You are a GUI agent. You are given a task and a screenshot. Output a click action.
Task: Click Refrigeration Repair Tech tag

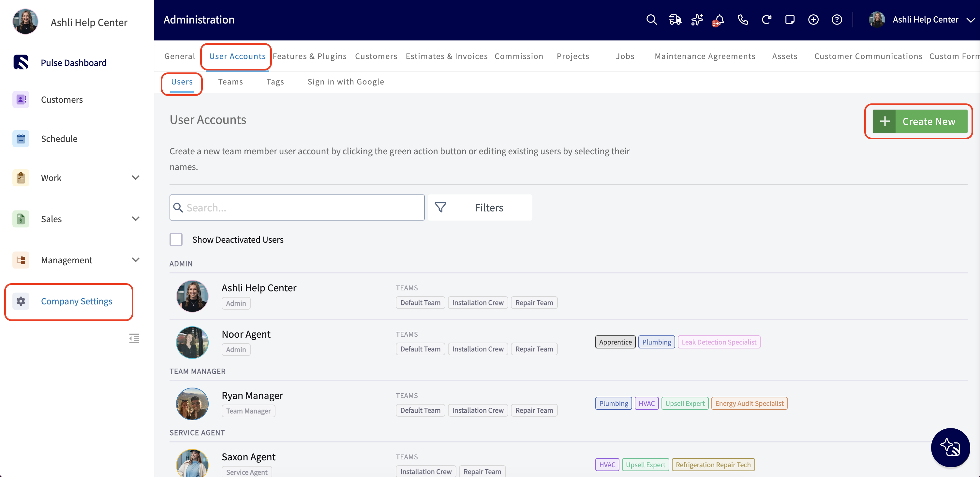(x=713, y=464)
